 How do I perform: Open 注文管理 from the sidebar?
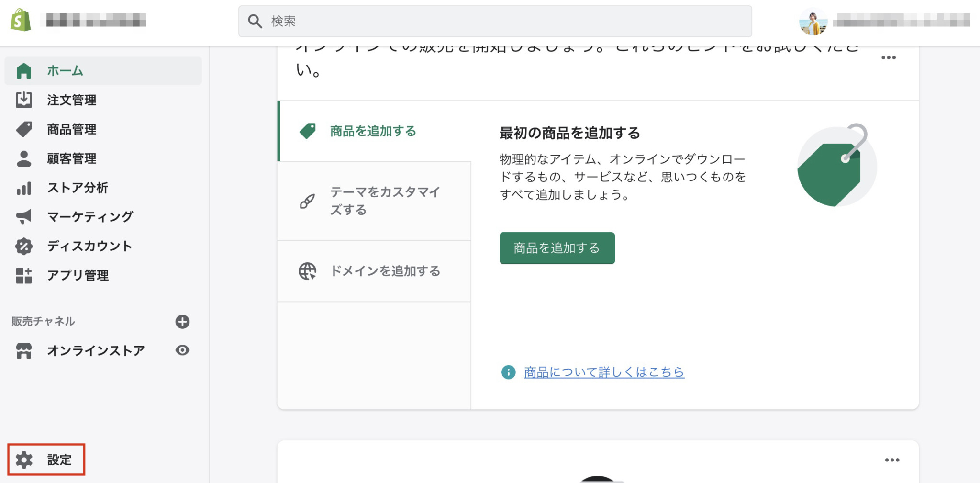pyautogui.click(x=72, y=100)
